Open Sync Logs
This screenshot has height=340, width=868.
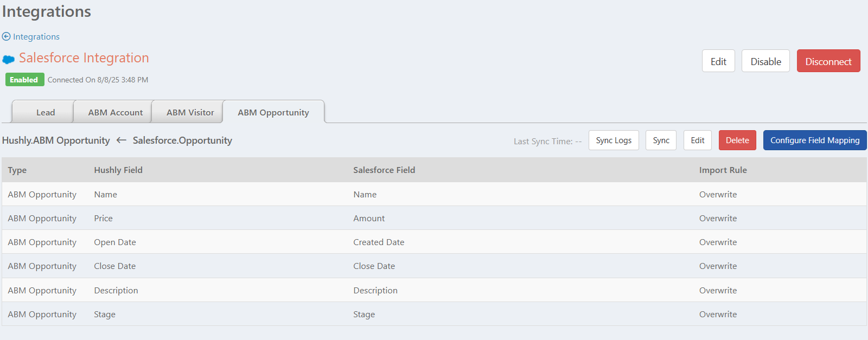coord(614,140)
